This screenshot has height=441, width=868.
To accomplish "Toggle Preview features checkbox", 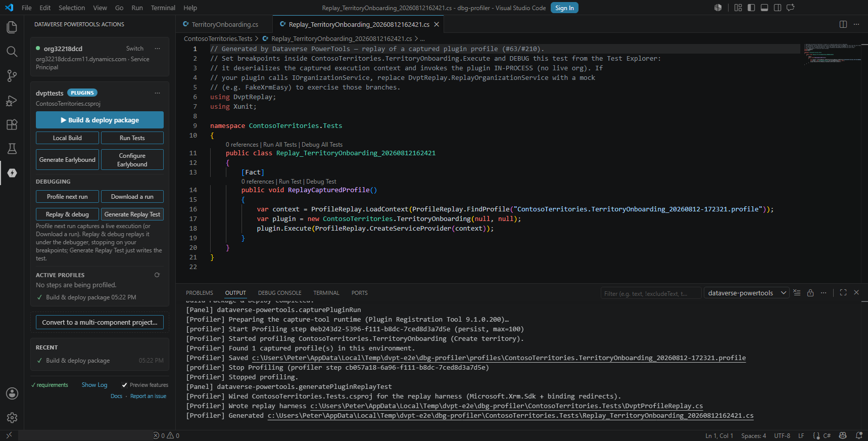I will 125,385.
